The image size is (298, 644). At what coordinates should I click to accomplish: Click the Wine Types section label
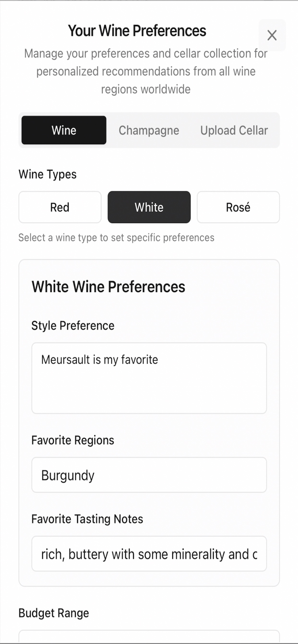(x=48, y=174)
